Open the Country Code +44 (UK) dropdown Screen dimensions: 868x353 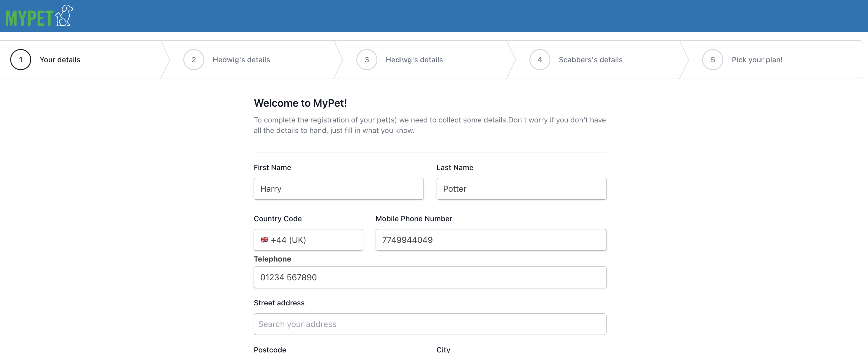click(308, 240)
